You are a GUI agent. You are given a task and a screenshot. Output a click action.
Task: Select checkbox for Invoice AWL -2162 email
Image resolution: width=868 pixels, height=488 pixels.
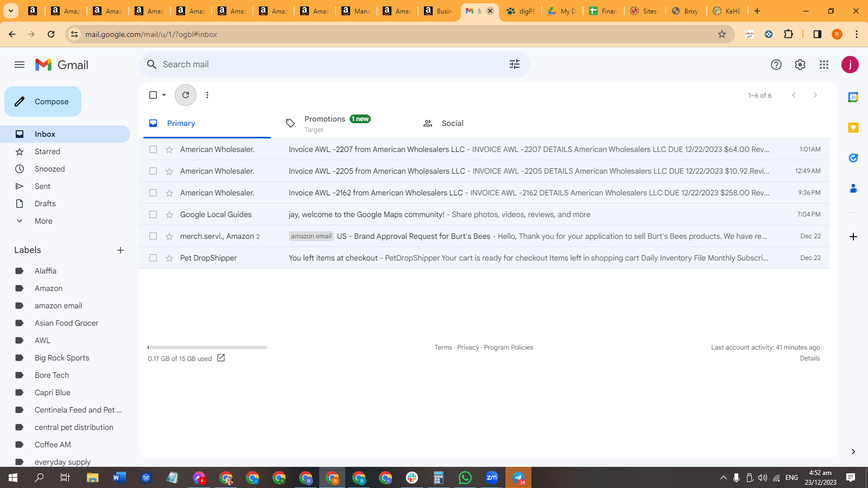pos(153,193)
